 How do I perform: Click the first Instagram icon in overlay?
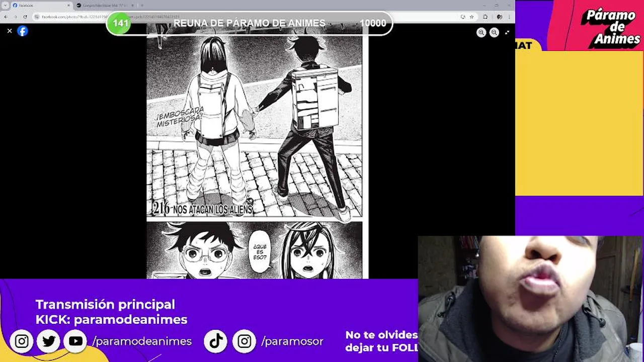tap(22, 341)
